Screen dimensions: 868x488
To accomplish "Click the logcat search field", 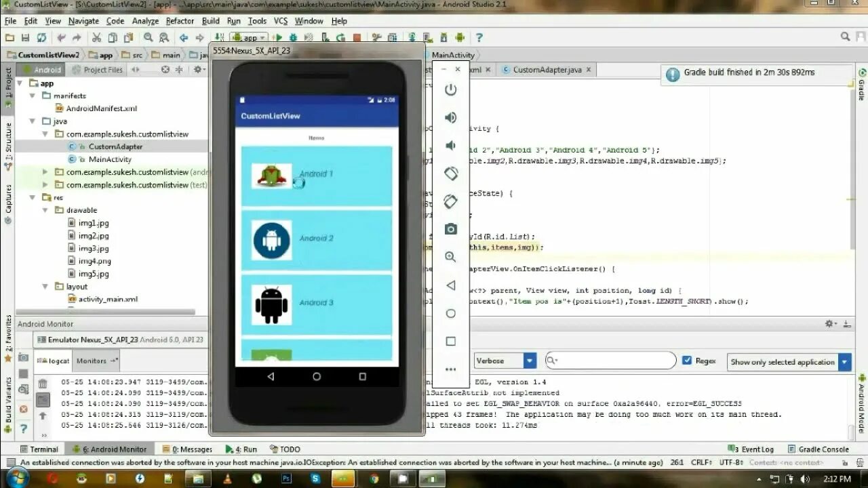I will 610,361.
